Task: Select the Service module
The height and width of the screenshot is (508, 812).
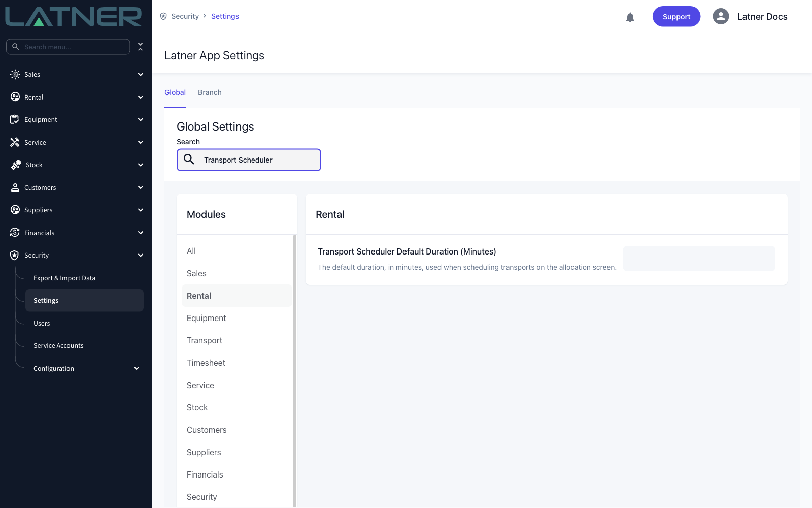Action: point(236,385)
